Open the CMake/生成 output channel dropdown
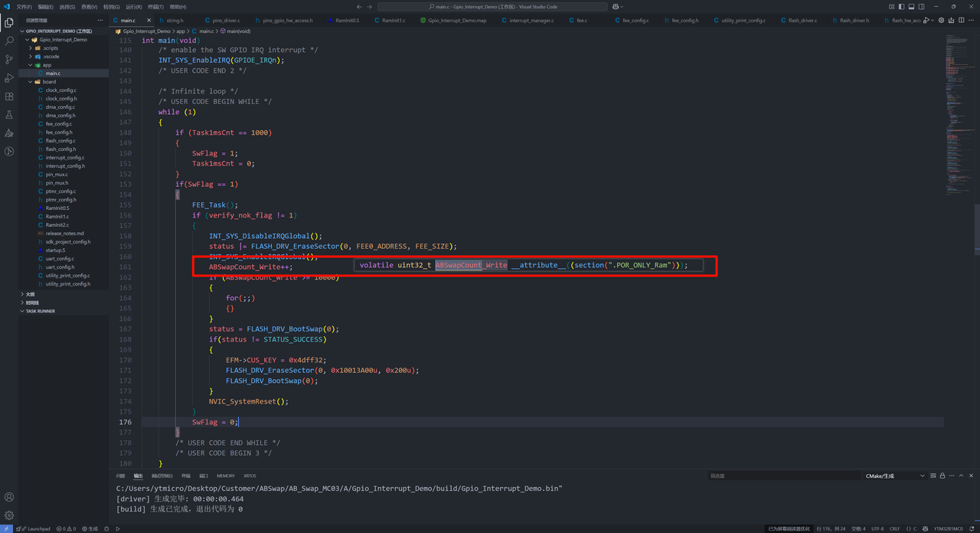 pos(894,476)
